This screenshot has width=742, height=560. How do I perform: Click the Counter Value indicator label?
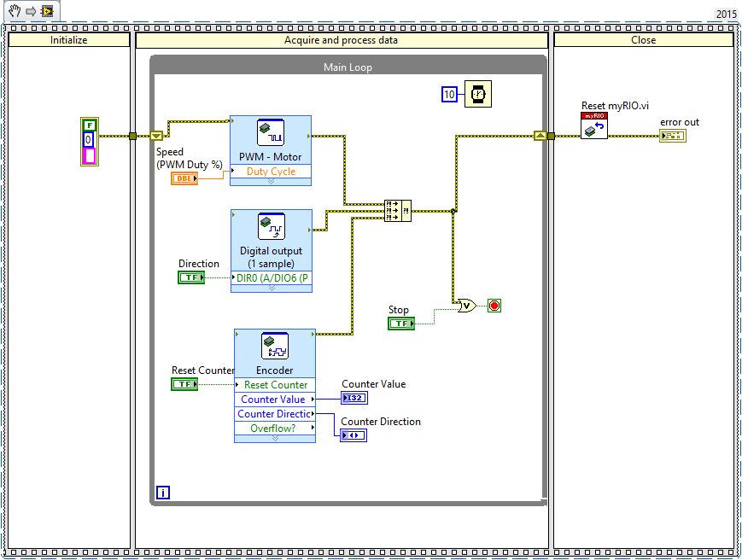click(374, 384)
